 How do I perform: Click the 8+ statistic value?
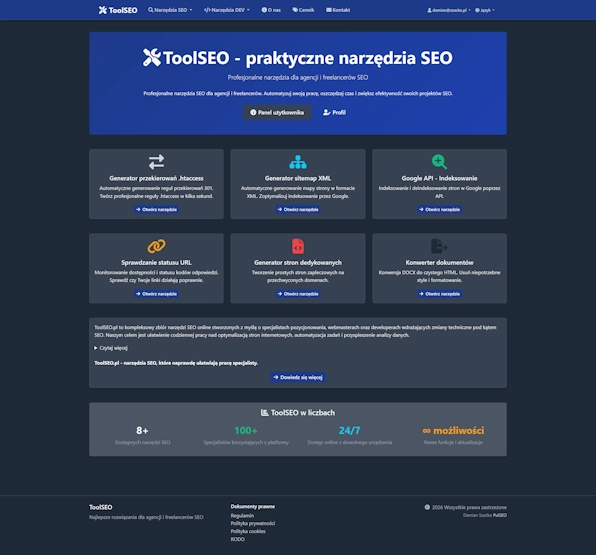pyautogui.click(x=142, y=431)
